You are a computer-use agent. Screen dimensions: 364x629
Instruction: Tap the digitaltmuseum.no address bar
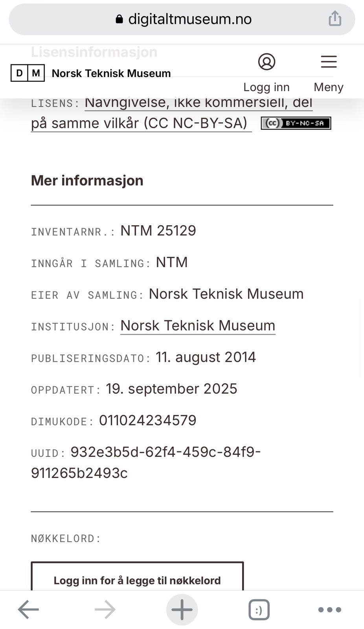[189, 19]
